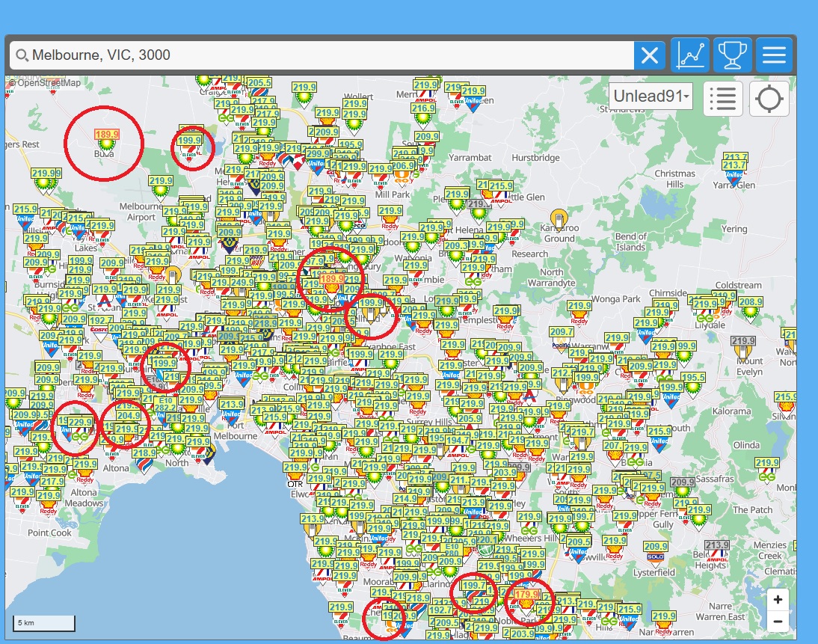This screenshot has height=644, width=818.
Task: Select the 209.9 Solo marker near Lysterfield
Action: [x=656, y=552]
